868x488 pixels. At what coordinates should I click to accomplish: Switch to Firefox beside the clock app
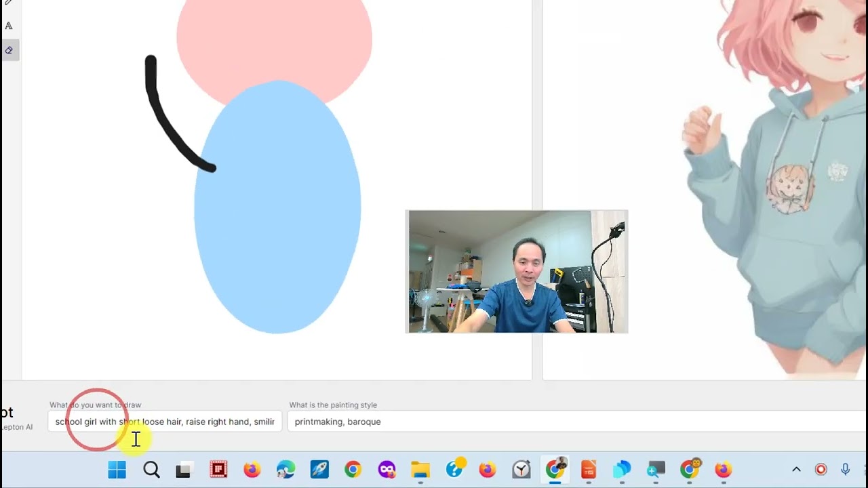(x=488, y=470)
